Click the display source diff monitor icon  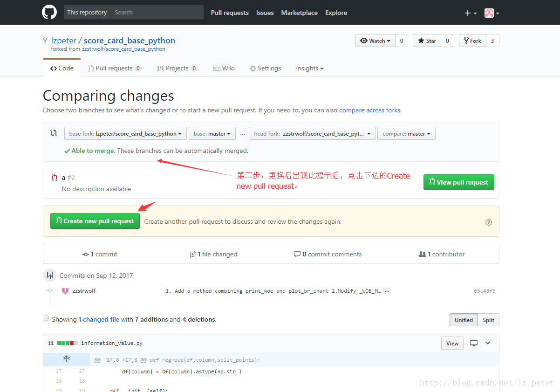(474, 343)
